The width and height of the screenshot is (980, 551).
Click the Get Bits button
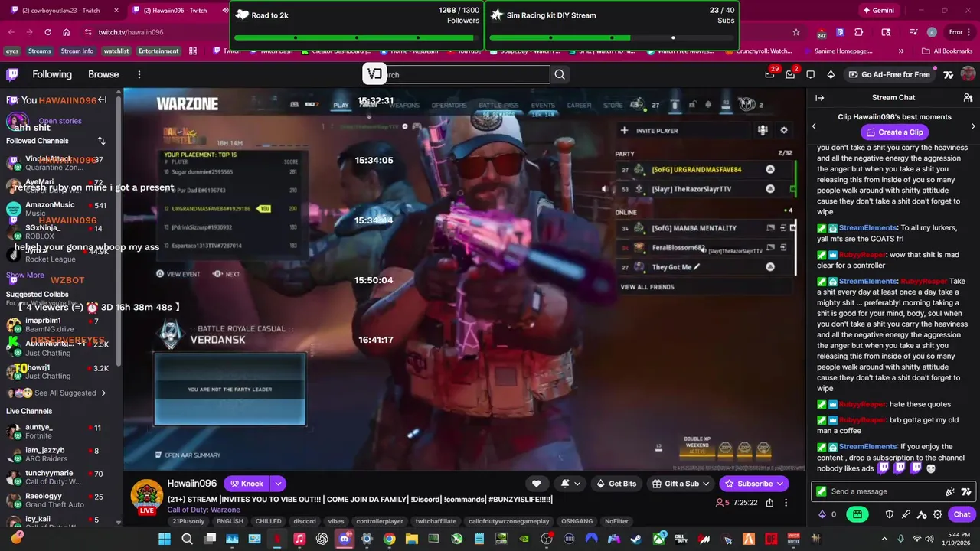(616, 484)
